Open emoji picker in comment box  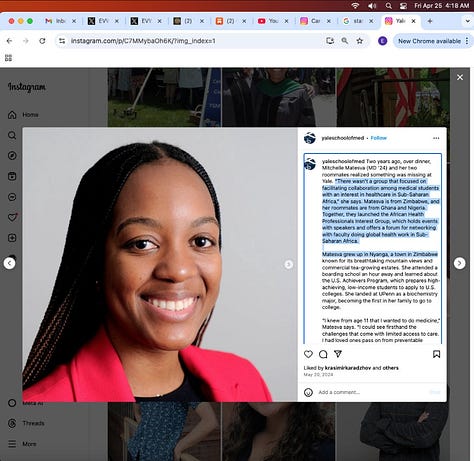[308, 392]
